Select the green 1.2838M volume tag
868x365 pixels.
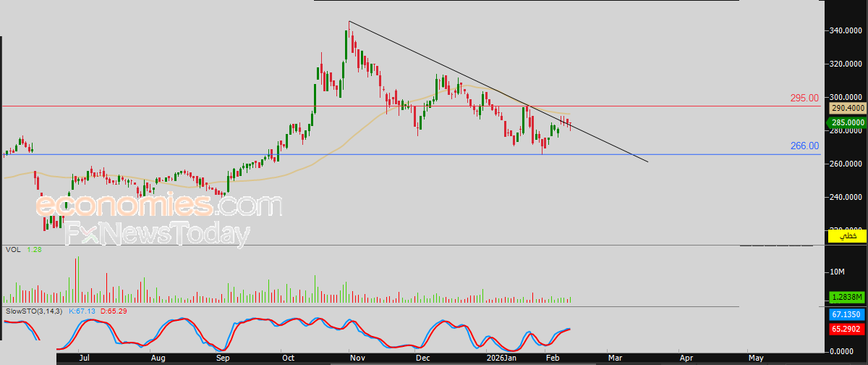[x=846, y=298]
